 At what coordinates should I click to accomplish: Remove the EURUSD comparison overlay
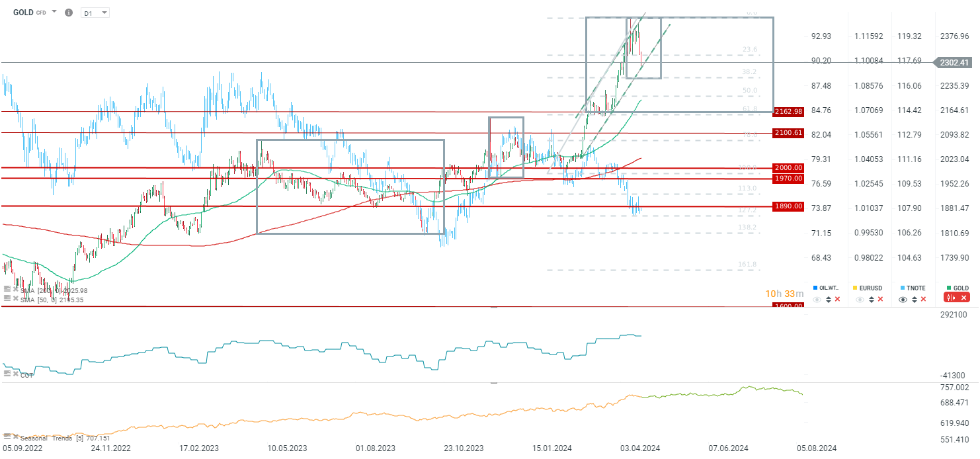click(x=880, y=300)
